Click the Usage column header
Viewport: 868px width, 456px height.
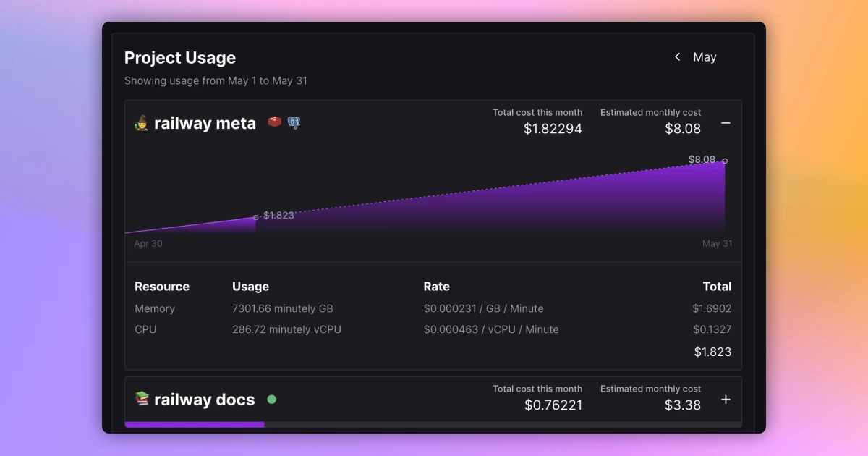(250, 287)
